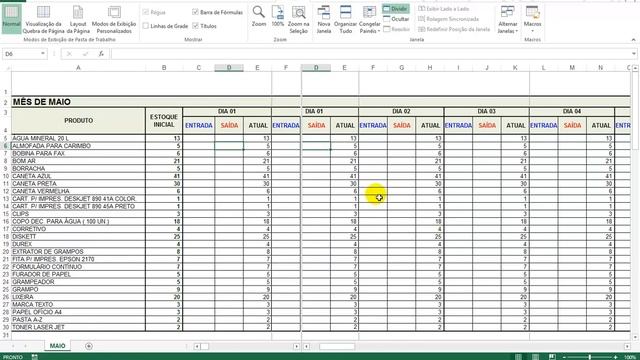Click the fx insert function icon

101,54
